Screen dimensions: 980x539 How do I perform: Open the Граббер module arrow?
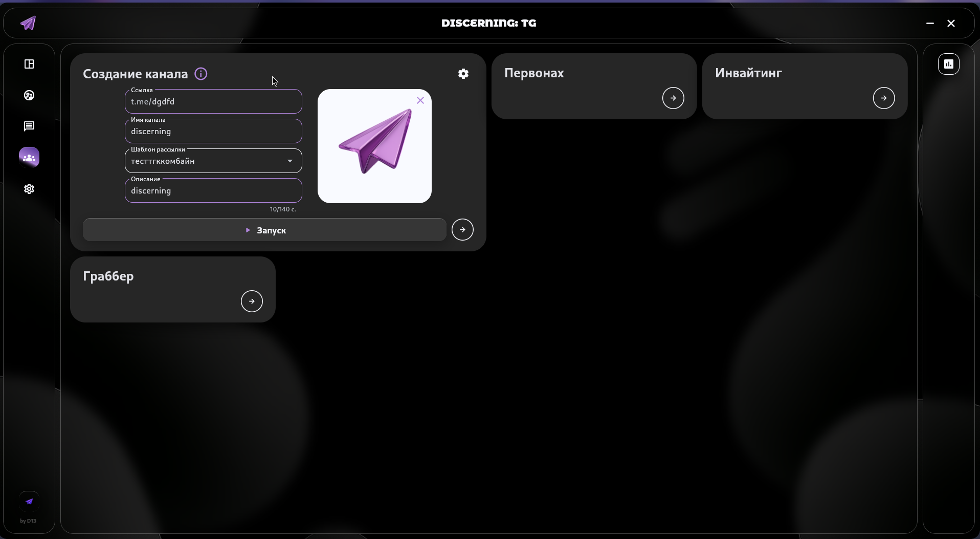point(252,301)
